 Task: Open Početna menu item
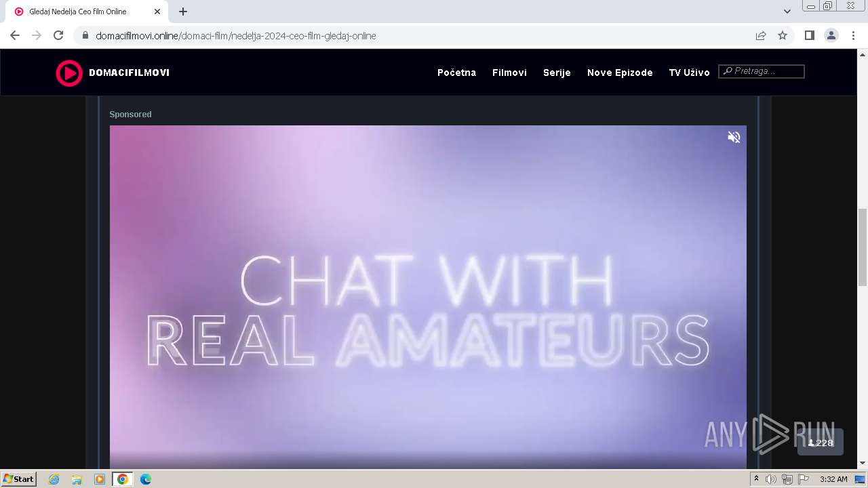tap(456, 73)
